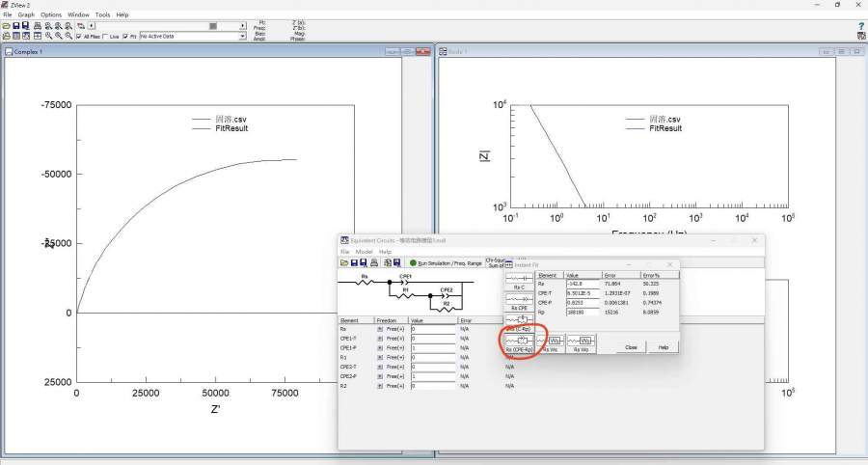Change Freedom setting for R1 element
868x465 pixels.
pos(380,357)
